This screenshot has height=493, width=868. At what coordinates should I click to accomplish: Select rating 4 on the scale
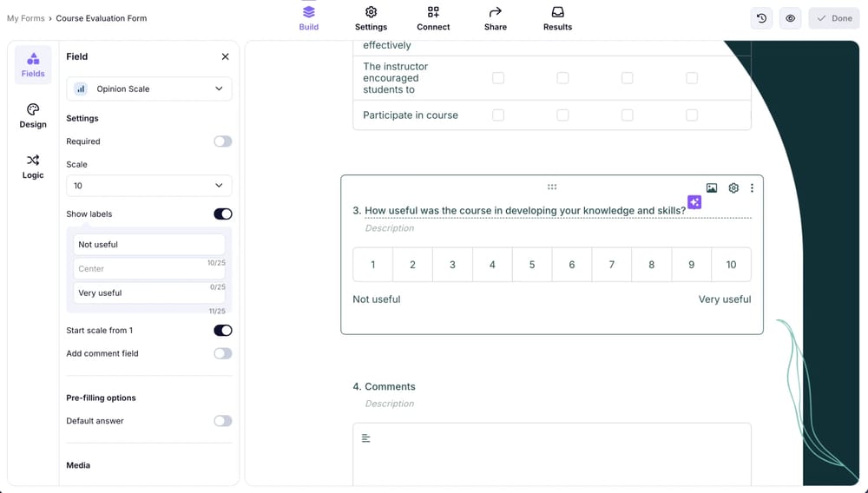point(492,265)
